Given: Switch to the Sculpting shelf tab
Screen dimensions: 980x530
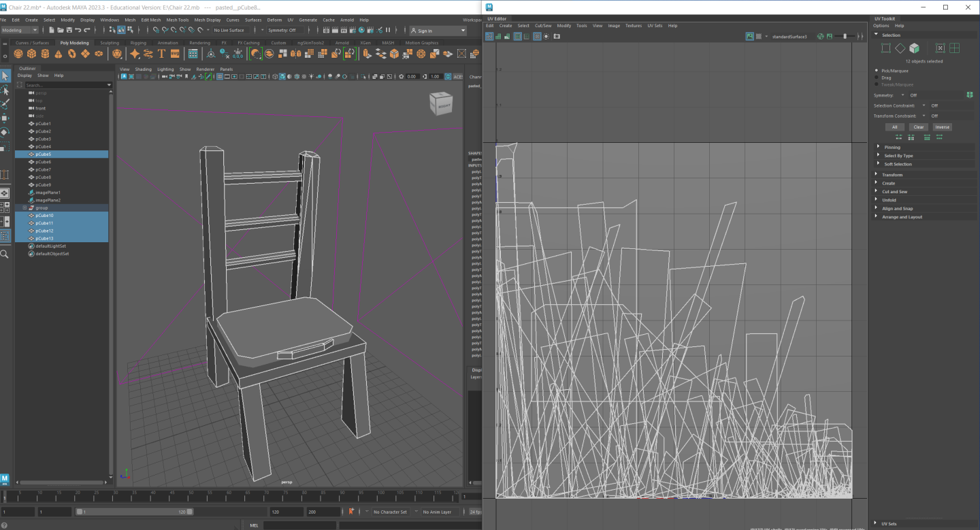Looking at the screenshot, I should (110, 42).
